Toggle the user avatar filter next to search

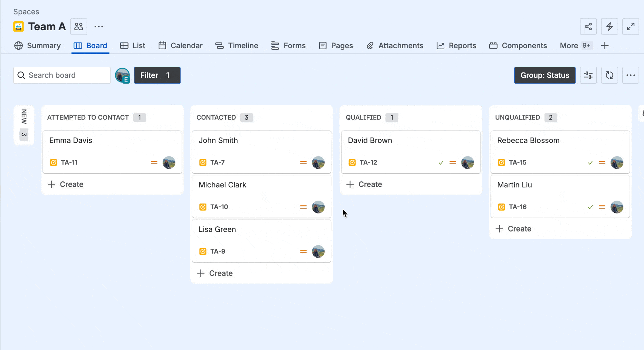(122, 75)
